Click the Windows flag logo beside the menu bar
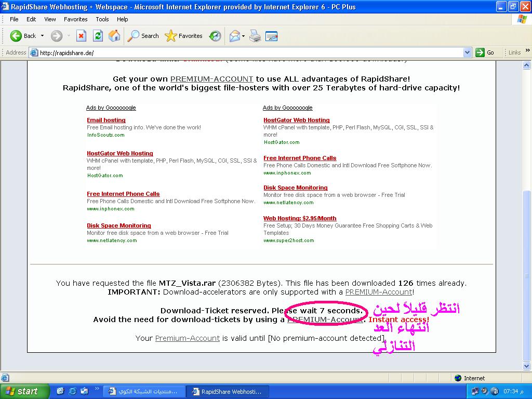This screenshot has width=532, height=399. click(522, 19)
